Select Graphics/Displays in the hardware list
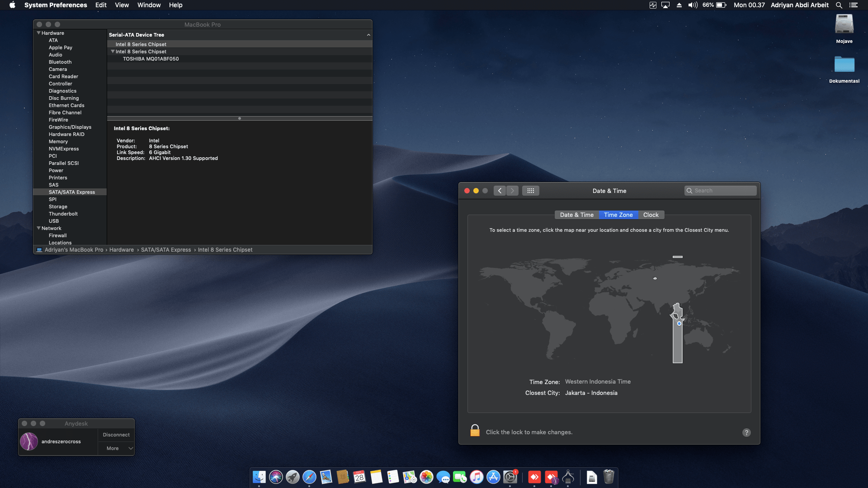The image size is (868, 488). [x=70, y=127]
